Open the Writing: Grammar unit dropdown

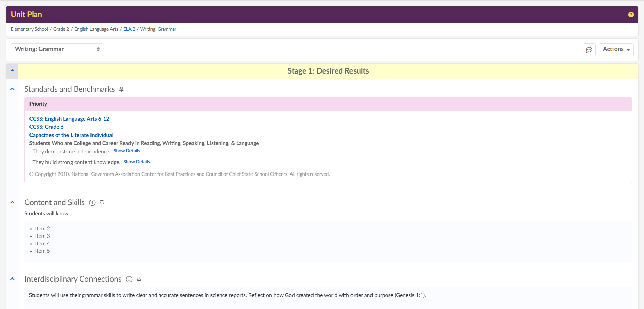point(57,49)
